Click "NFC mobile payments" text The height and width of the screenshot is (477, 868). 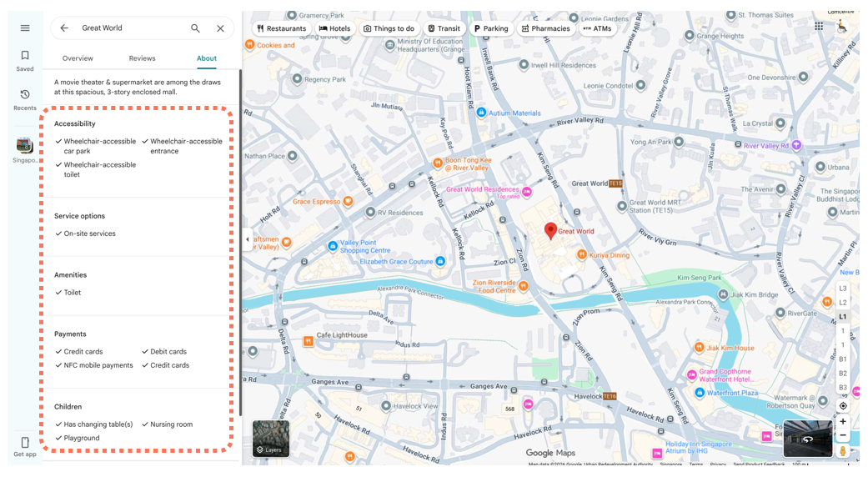[98, 365]
